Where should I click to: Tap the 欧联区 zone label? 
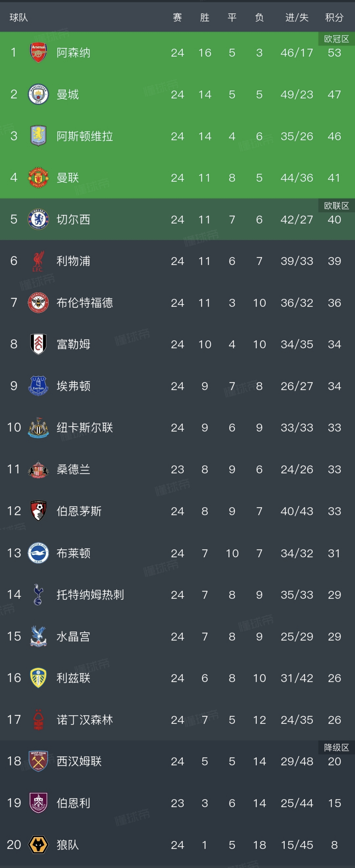(x=336, y=206)
